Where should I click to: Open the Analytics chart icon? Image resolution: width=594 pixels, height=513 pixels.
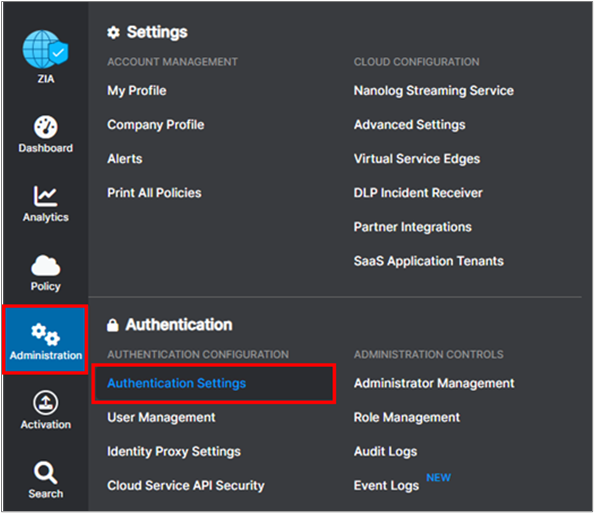point(45,196)
